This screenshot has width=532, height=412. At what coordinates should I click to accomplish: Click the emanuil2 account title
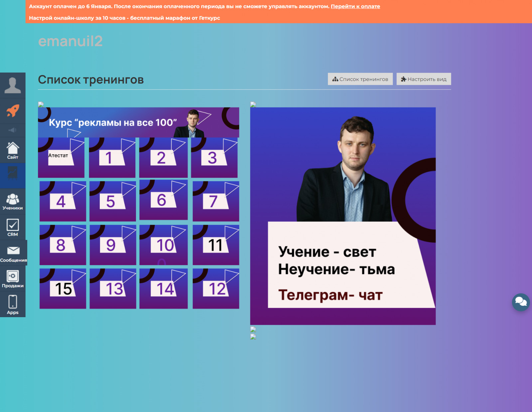[70, 41]
